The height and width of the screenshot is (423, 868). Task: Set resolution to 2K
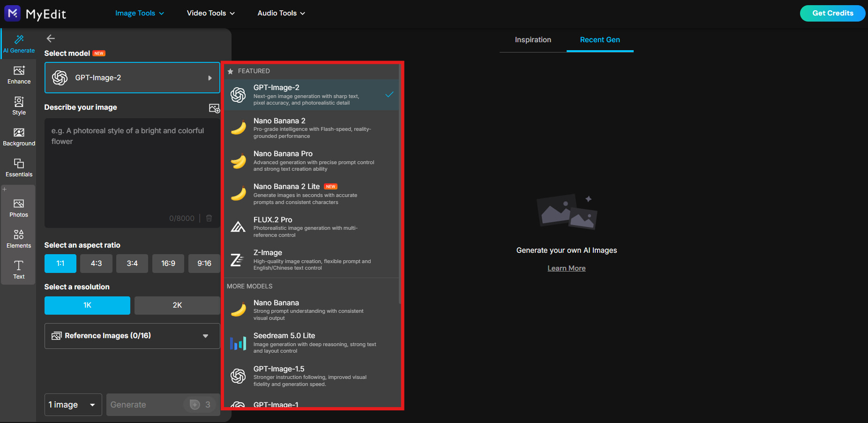click(x=177, y=305)
